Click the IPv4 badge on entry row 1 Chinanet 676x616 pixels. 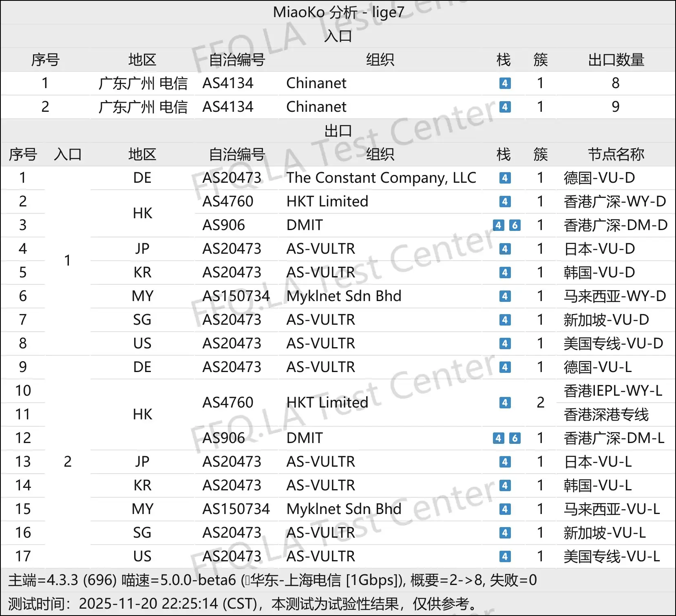tap(504, 83)
